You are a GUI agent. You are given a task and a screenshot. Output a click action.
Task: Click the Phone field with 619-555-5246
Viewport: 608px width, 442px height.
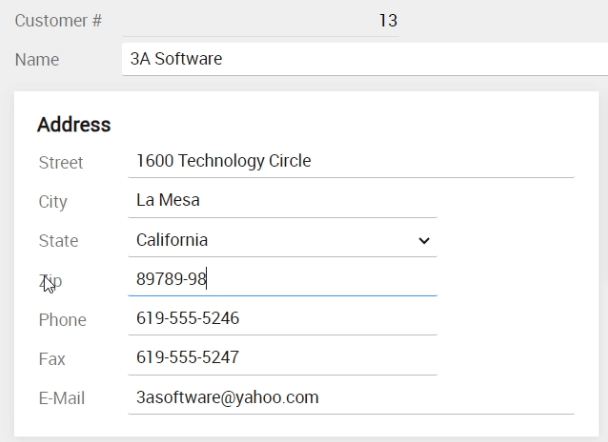coord(280,319)
